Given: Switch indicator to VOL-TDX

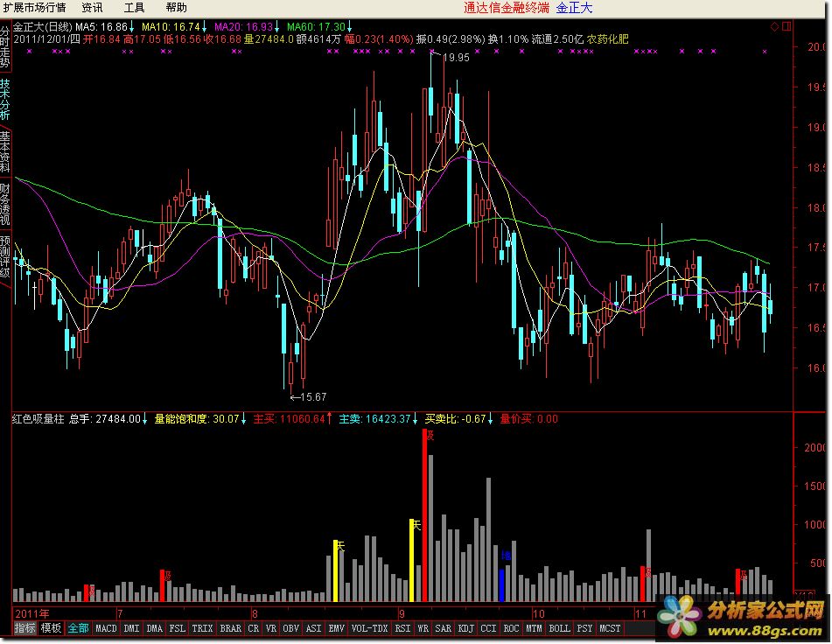Looking at the screenshot, I should [x=369, y=628].
